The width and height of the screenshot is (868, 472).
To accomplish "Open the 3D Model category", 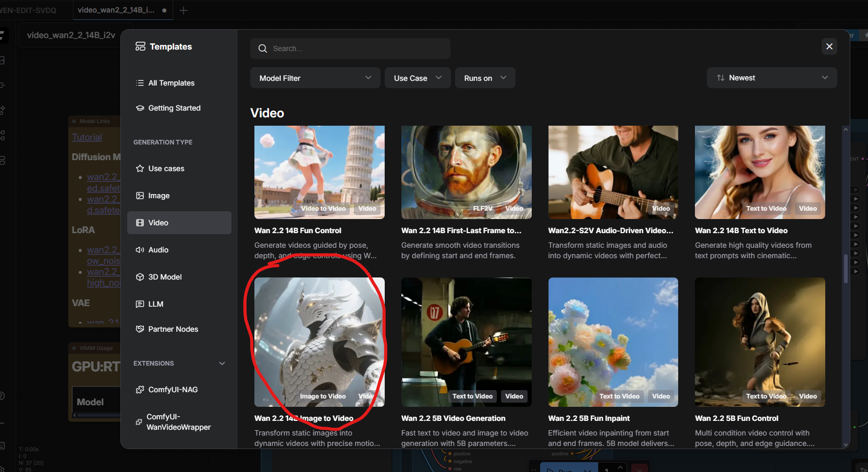I will click(x=165, y=277).
